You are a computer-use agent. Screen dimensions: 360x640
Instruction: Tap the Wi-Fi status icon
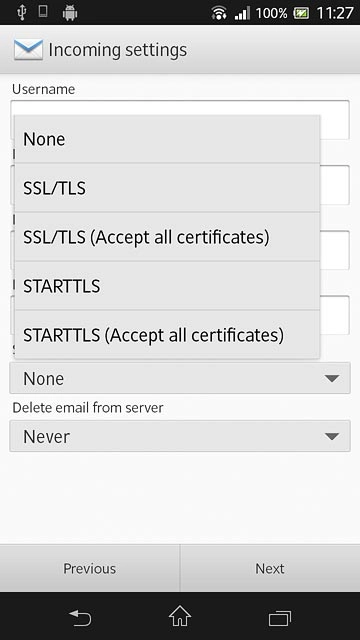[219, 13]
